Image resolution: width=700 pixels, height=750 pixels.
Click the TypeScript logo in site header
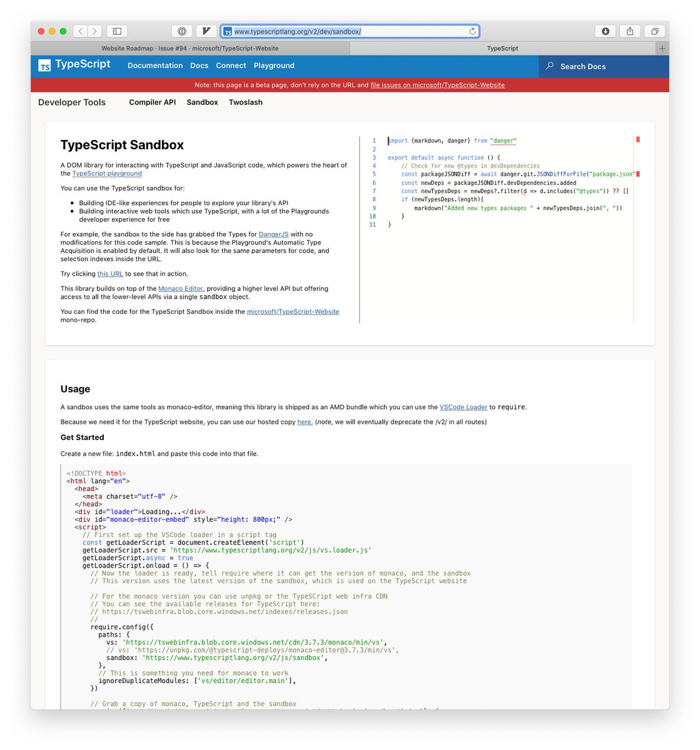click(x=74, y=64)
